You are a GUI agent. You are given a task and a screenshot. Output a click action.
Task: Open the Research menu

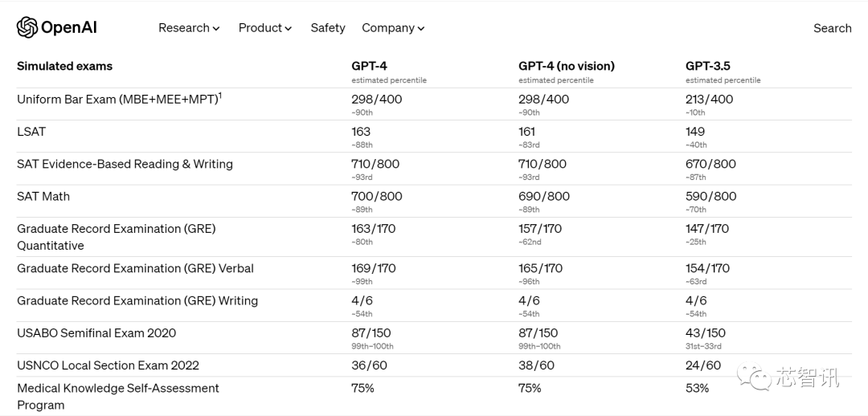tap(183, 27)
